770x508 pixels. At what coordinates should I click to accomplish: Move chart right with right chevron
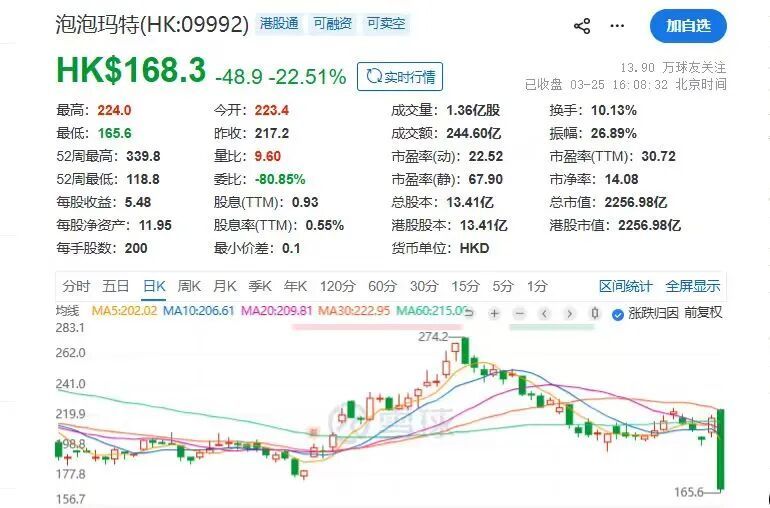(x=569, y=313)
